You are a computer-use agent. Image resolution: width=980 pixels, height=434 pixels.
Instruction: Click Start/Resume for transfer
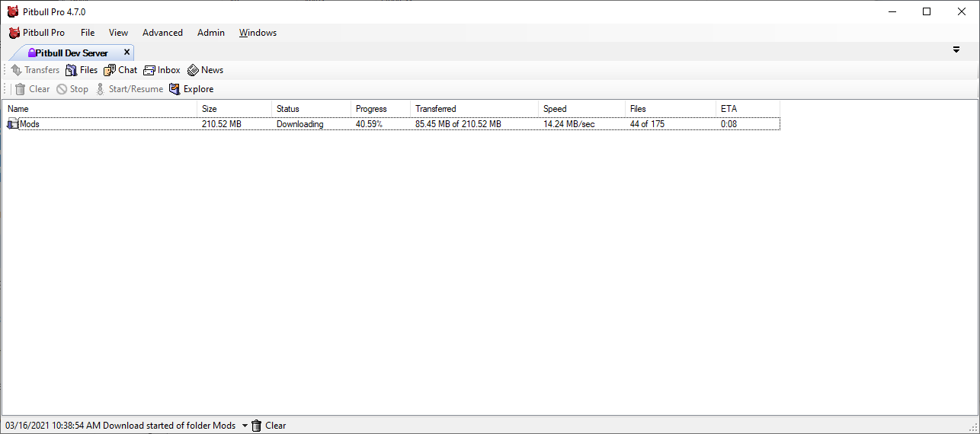pos(129,89)
